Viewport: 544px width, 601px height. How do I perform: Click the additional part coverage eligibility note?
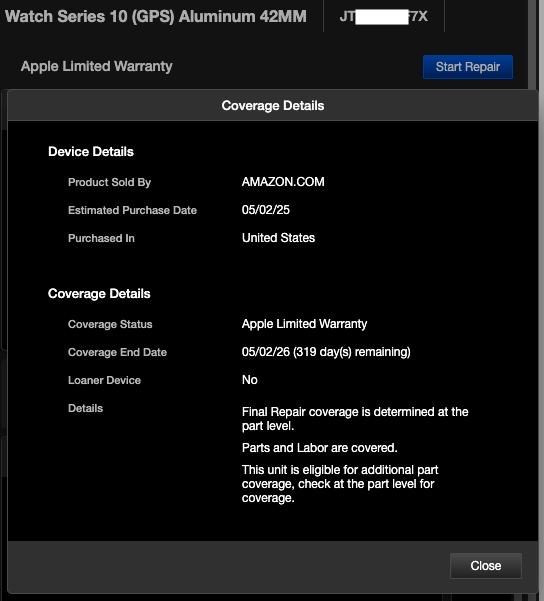pyautogui.click(x=340, y=484)
